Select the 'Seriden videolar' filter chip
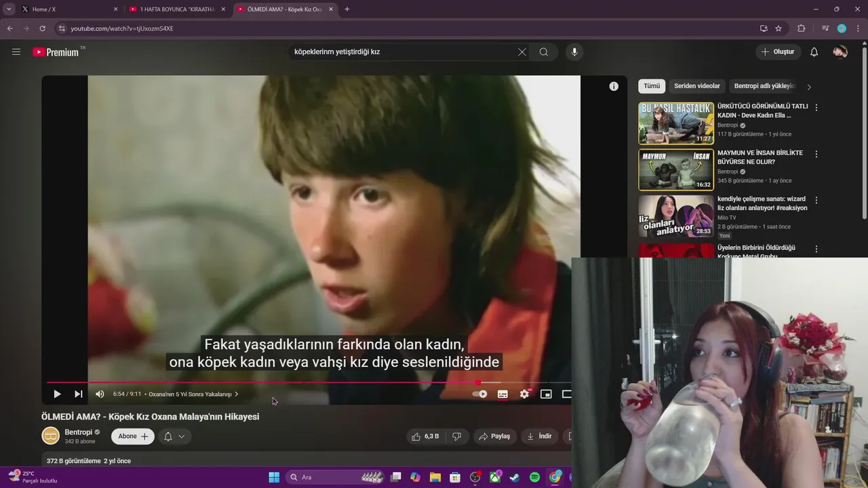This screenshot has height=488, width=868. 697,86
